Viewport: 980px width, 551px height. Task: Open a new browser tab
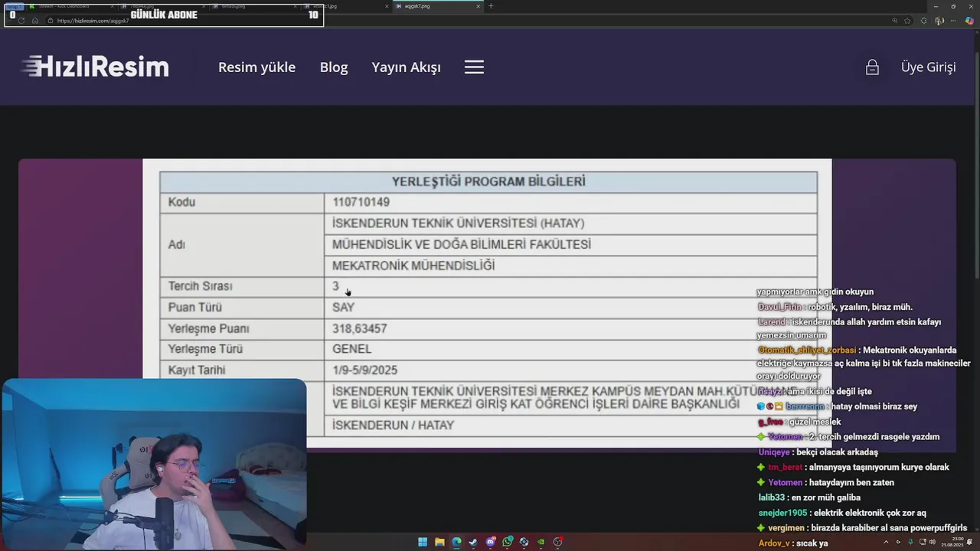pyautogui.click(x=491, y=6)
